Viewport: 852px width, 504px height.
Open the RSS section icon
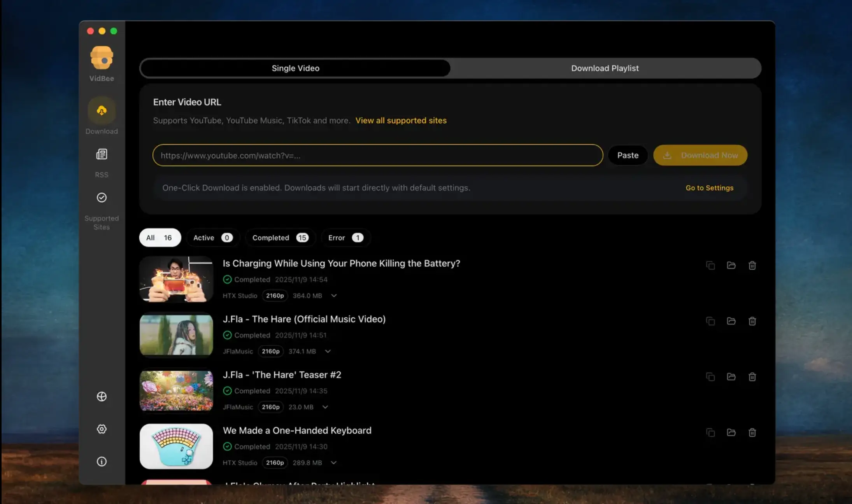tap(102, 154)
